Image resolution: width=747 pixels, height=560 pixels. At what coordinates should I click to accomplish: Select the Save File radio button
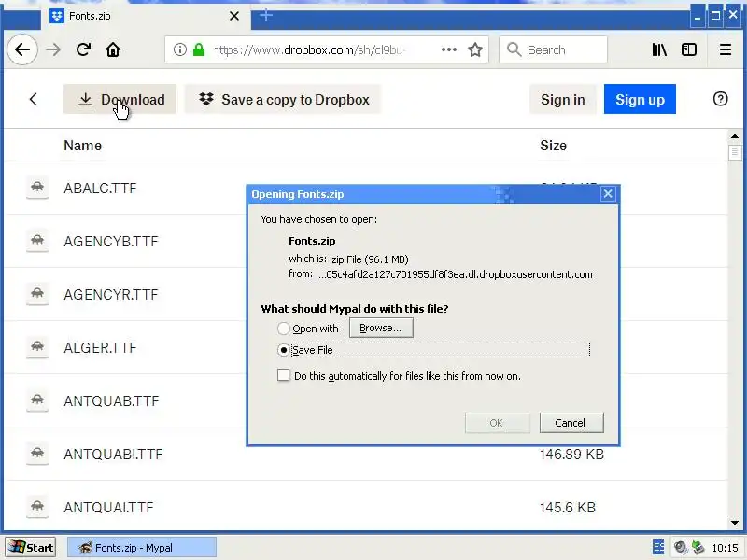284,350
